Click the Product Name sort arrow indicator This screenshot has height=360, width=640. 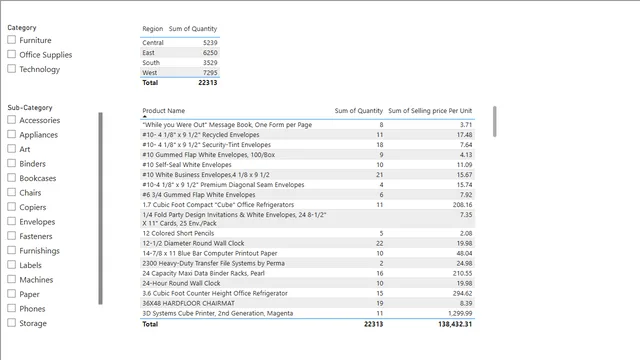click(144, 116)
